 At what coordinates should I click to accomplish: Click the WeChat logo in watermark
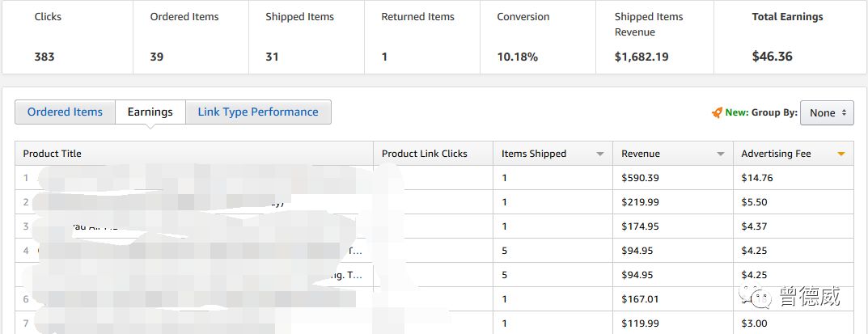click(x=756, y=297)
